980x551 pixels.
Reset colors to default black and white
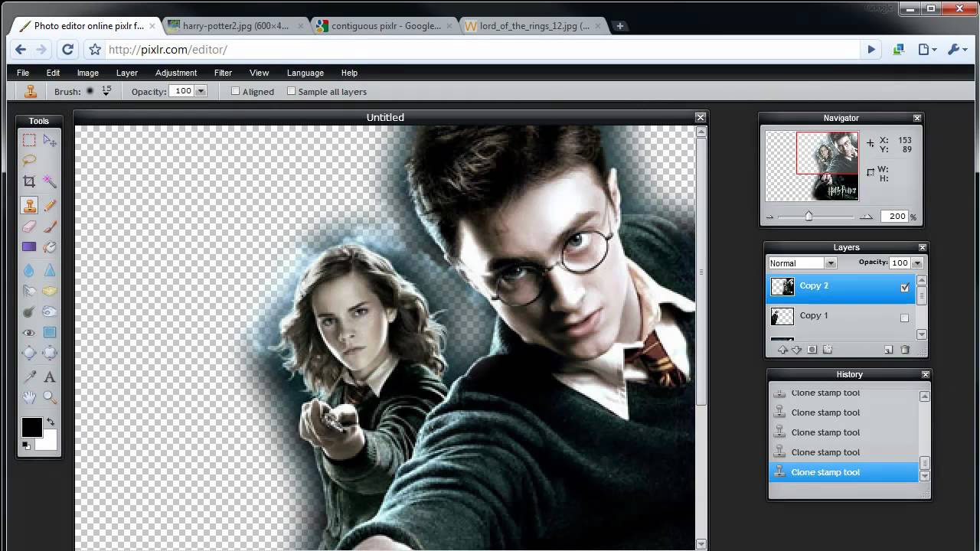pyautogui.click(x=26, y=445)
